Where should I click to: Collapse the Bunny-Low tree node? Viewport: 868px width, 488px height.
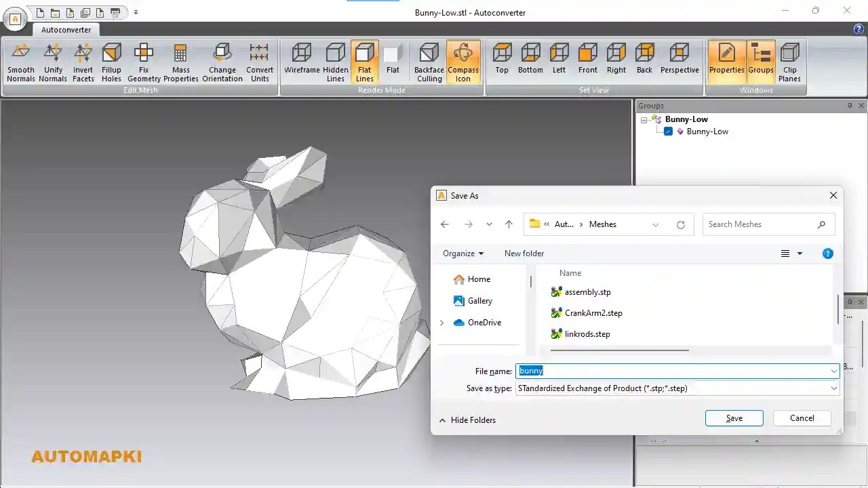click(x=644, y=119)
